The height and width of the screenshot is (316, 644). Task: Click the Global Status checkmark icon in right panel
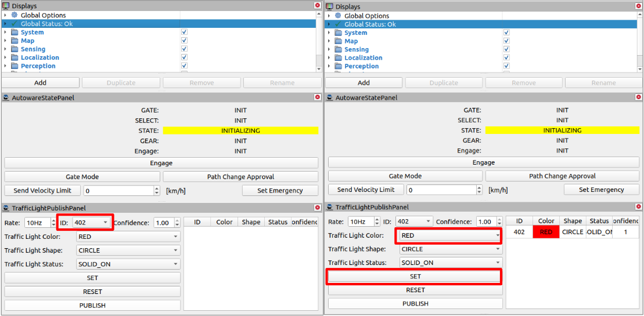click(338, 24)
